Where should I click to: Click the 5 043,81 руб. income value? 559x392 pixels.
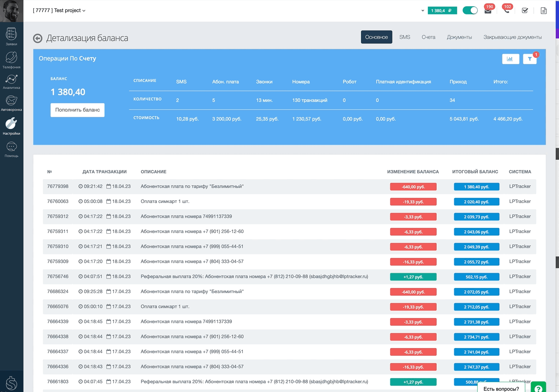pyautogui.click(x=464, y=119)
